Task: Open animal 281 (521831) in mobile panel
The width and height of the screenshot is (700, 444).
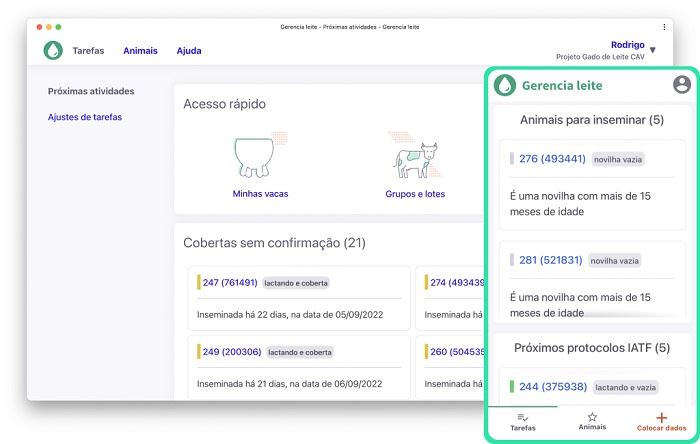Action: click(x=550, y=260)
